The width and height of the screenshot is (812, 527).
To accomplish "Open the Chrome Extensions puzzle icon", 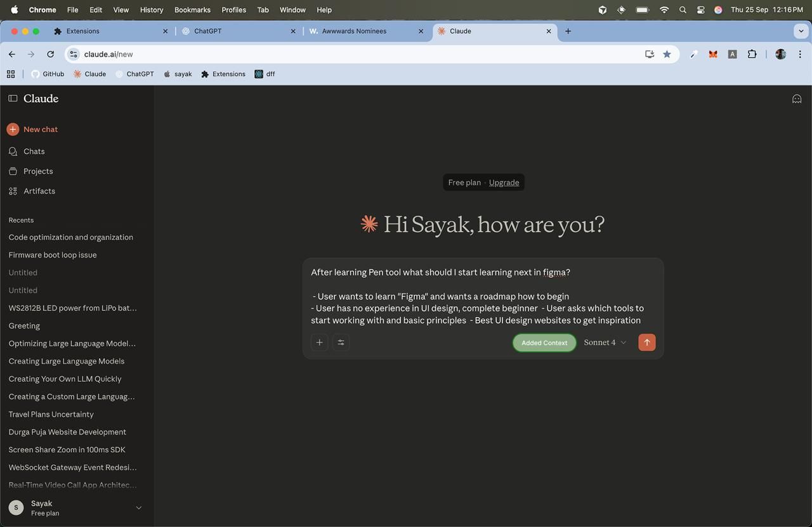I will (x=752, y=55).
